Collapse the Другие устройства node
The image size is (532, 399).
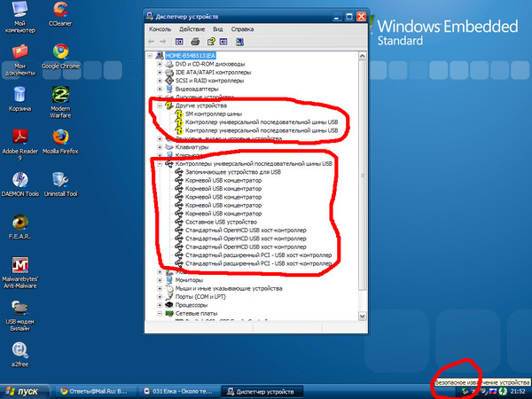pyautogui.click(x=160, y=106)
